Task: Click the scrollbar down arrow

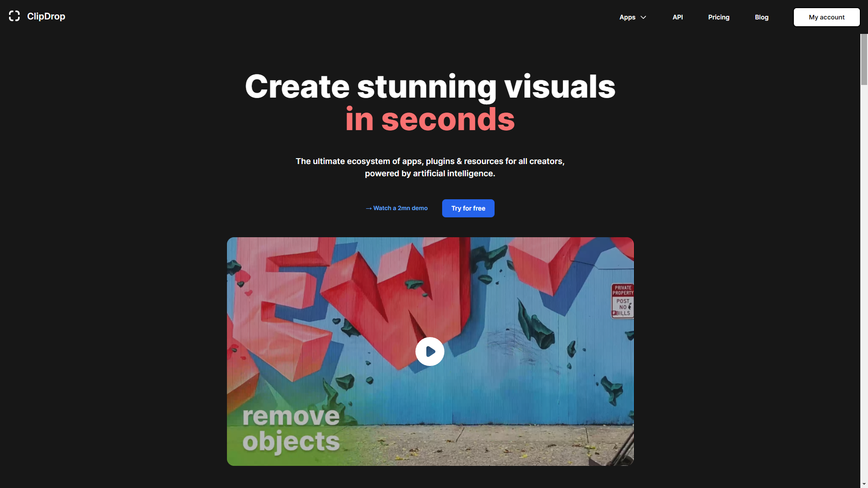Action: (864, 484)
